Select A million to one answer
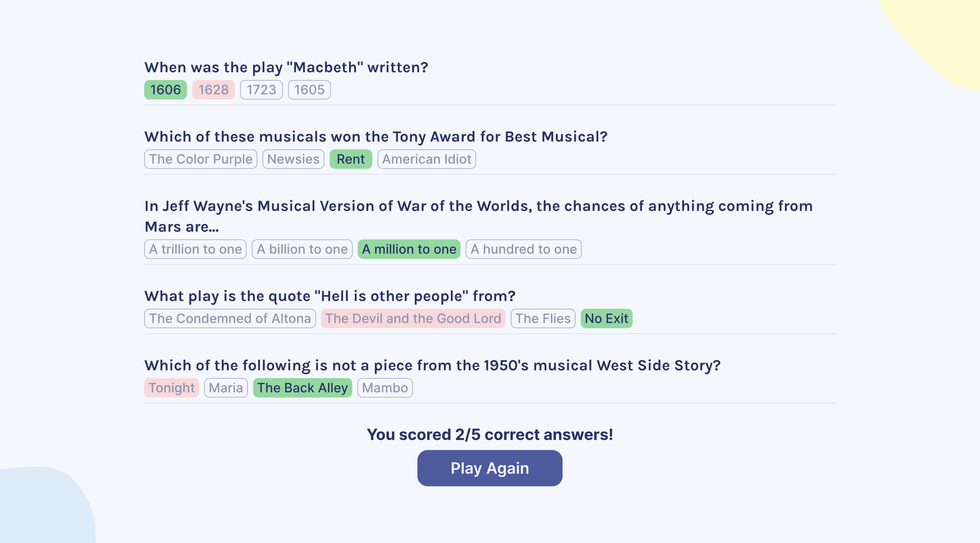Screen dimensions: 980x543 click(x=409, y=249)
